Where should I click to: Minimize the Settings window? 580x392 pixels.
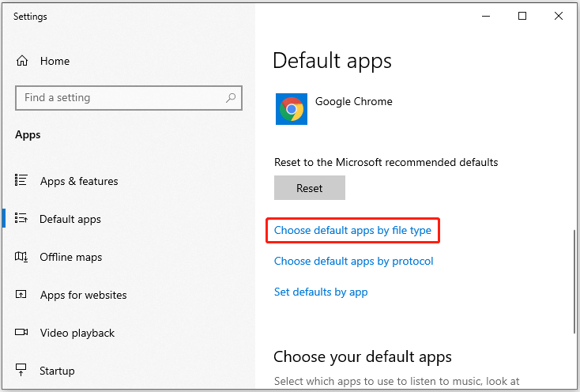(486, 16)
